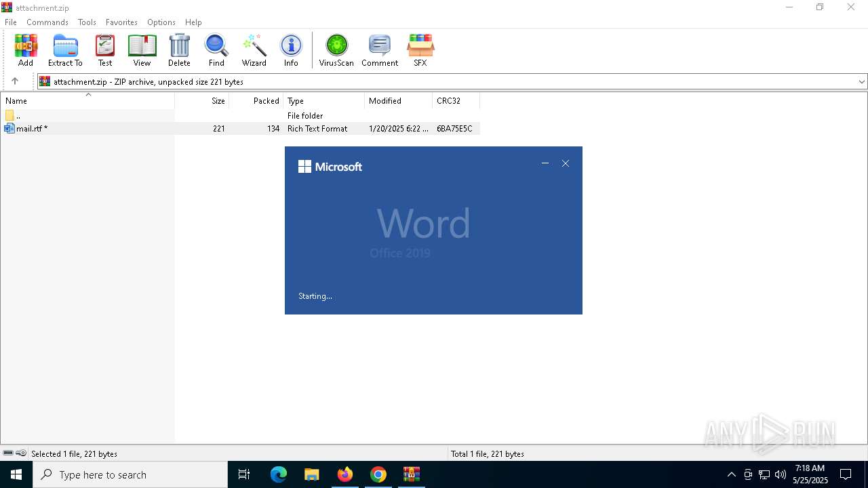Viewport: 868px width, 488px height.
Task: Click the 1/20/2025 modified date cell
Action: pyautogui.click(x=399, y=128)
